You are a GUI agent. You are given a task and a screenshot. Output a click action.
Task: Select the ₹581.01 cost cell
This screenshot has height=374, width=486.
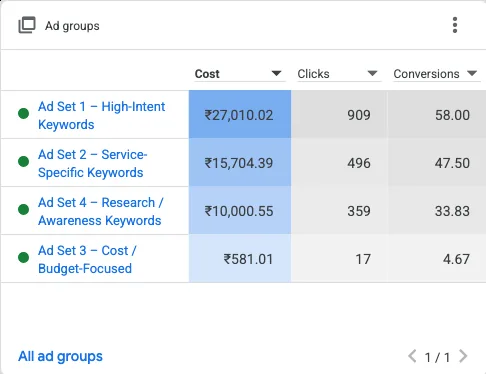point(240,259)
